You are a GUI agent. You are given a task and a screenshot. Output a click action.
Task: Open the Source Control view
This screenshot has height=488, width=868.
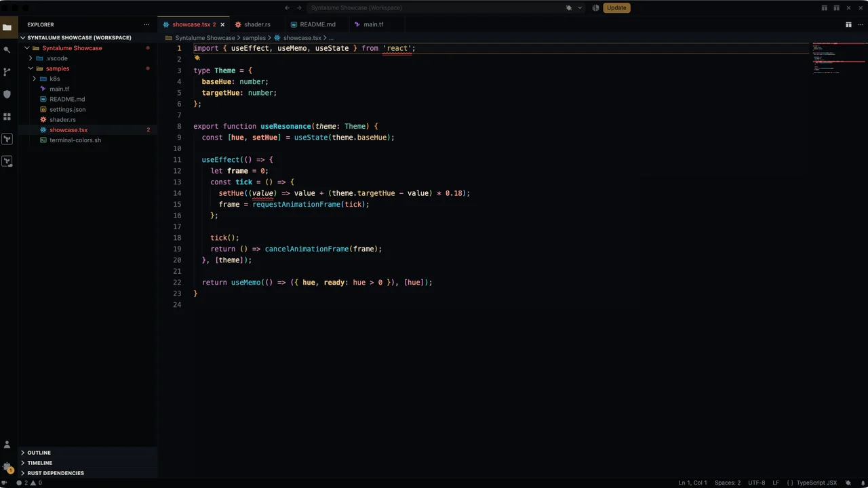point(7,72)
